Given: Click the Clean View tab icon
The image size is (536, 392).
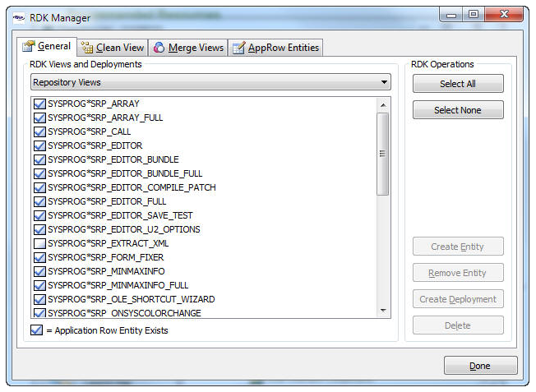Looking at the screenshot, I should click(x=87, y=48).
